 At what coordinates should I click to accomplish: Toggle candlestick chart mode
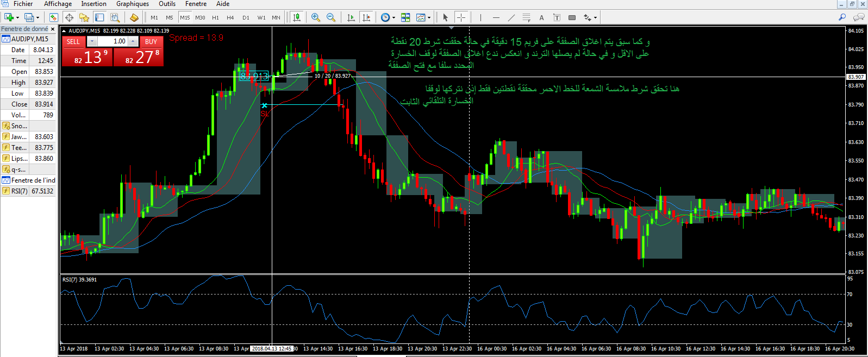pyautogui.click(x=297, y=17)
